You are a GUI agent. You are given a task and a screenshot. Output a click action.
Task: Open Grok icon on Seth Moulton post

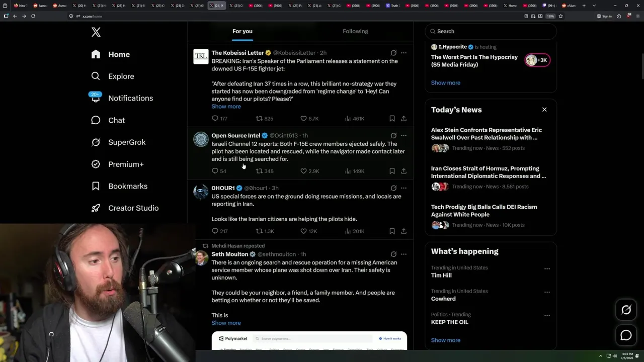coord(393,254)
